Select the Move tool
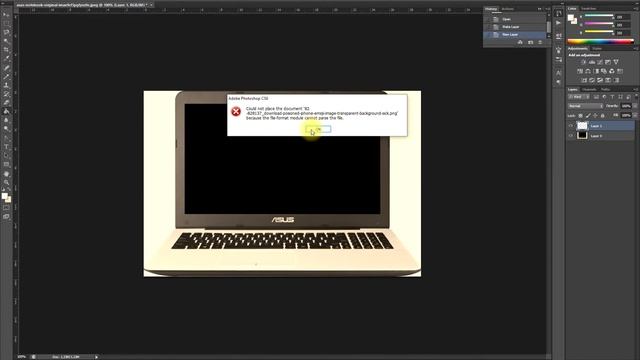The height and width of the screenshot is (360, 640). pyautogui.click(x=6, y=15)
